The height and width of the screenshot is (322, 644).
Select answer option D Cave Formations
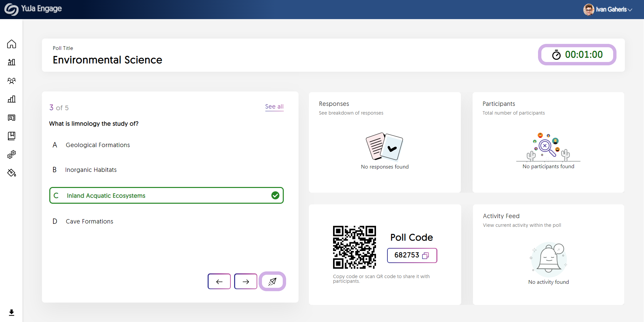click(89, 221)
